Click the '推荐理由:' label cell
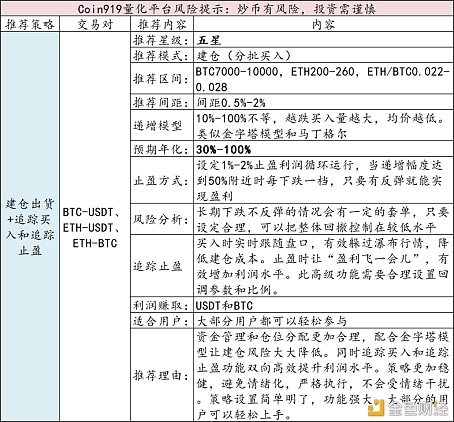The width and height of the screenshot is (454, 422). click(x=162, y=375)
